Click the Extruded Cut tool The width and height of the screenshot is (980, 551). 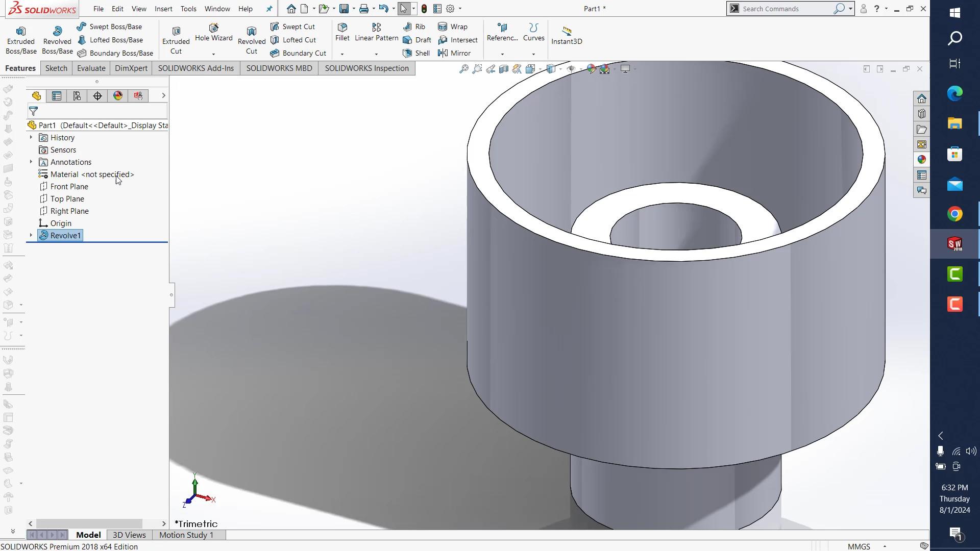pos(176,40)
